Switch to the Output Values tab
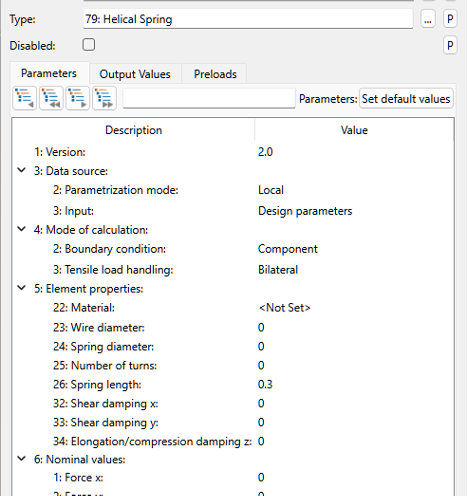Viewport: 468px width, 496px height. click(135, 74)
